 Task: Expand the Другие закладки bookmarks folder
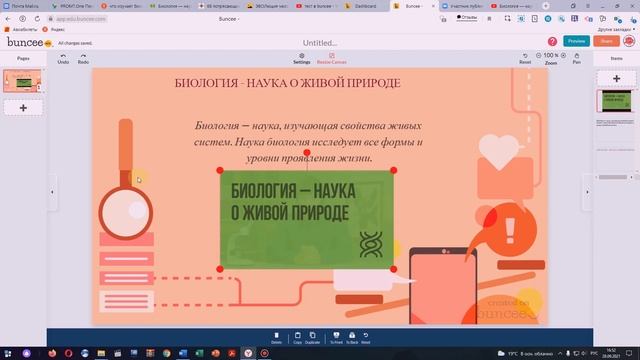[616, 30]
